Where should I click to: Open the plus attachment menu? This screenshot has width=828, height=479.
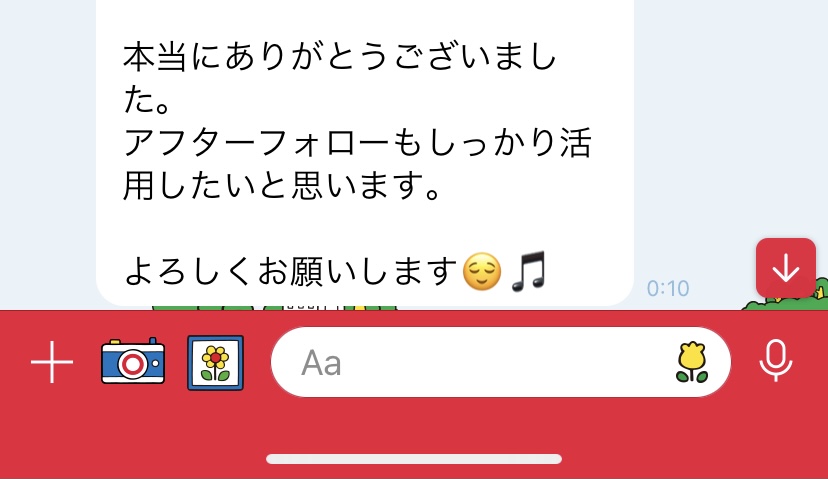point(52,362)
